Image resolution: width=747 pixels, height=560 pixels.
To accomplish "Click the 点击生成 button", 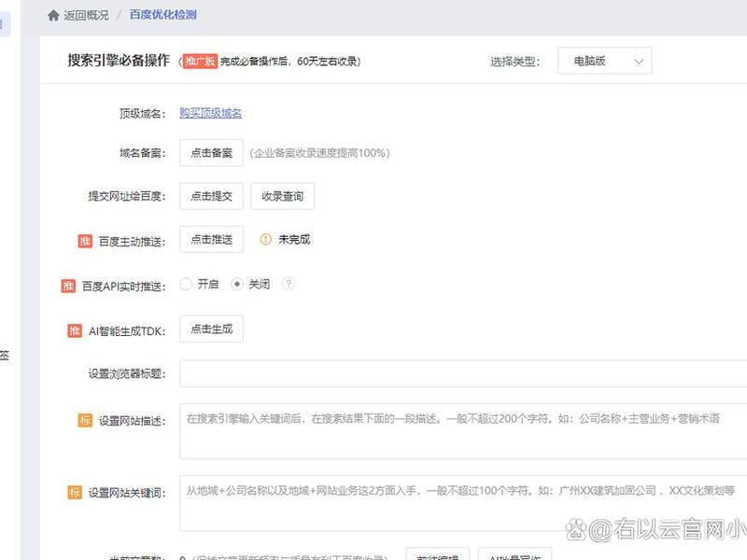I will coord(212,329).
